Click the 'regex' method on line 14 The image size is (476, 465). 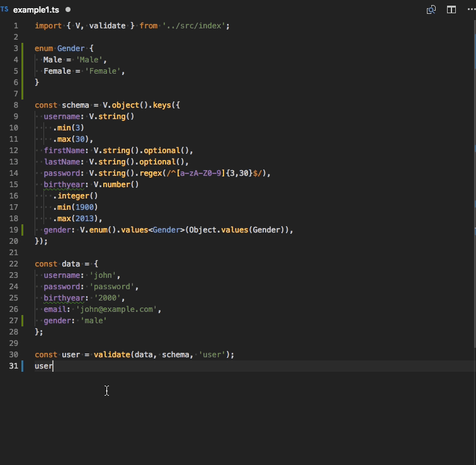coord(150,173)
